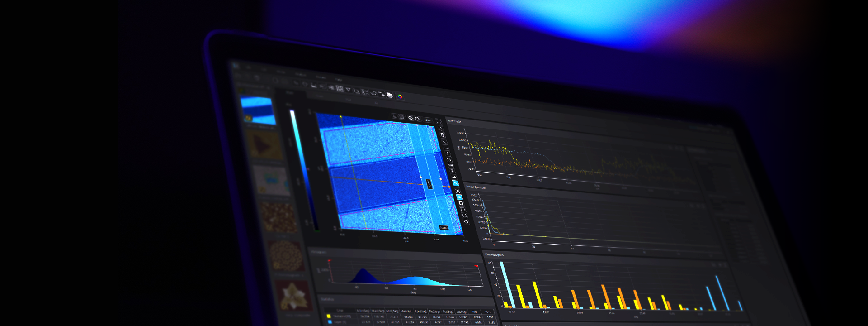Click the copy icon in image side toolbar
Image resolution: width=868 pixels, height=326 pixels.
pos(443,135)
